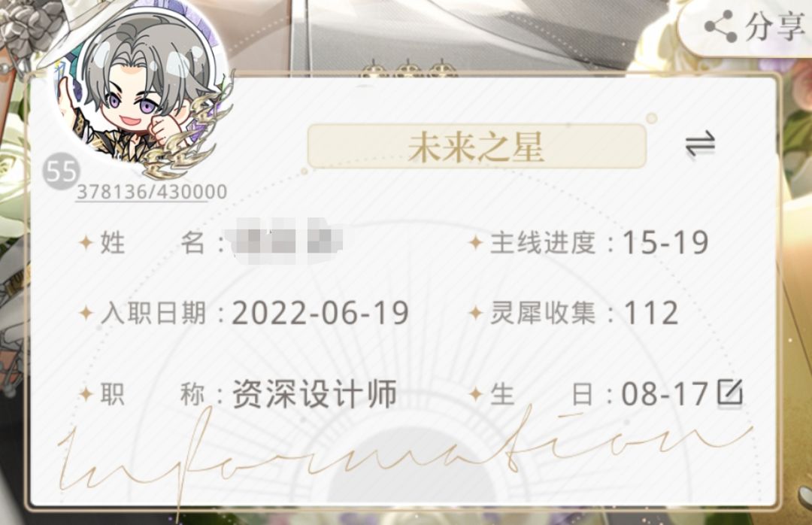Switch title using the swap arrows icon
This screenshot has width=812, height=525.
pyautogui.click(x=700, y=144)
